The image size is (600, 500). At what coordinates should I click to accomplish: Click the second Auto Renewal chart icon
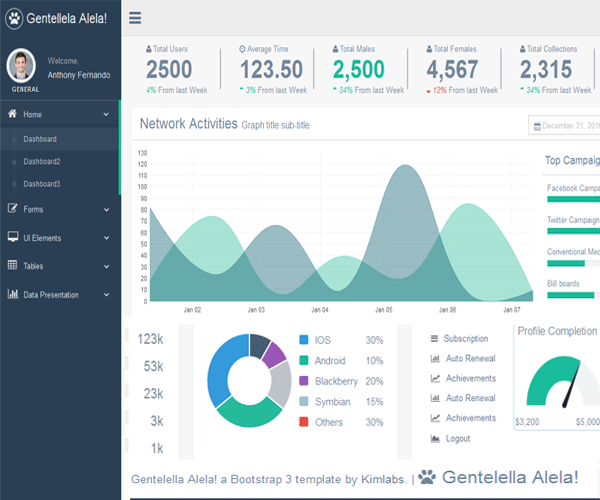pyautogui.click(x=435, y=398)
